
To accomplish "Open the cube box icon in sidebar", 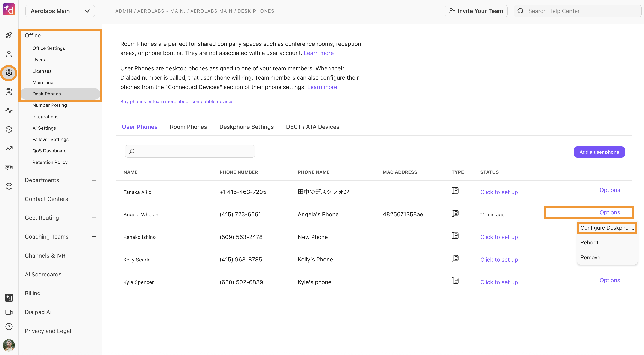I will [9, 186].
